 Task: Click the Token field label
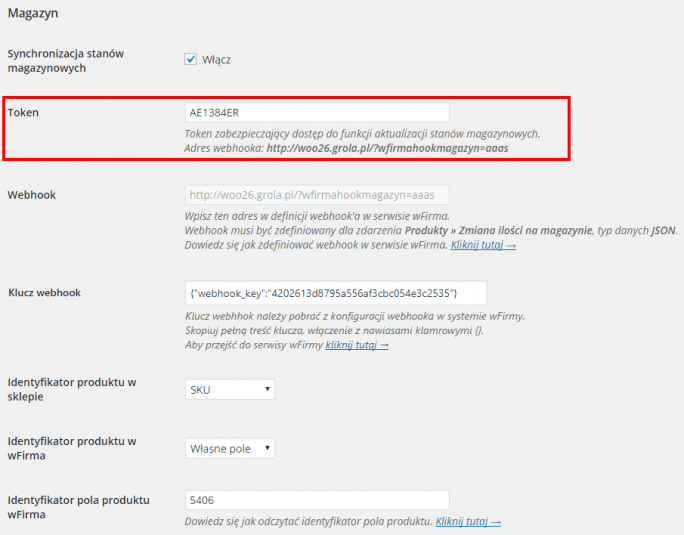[23, 113]
